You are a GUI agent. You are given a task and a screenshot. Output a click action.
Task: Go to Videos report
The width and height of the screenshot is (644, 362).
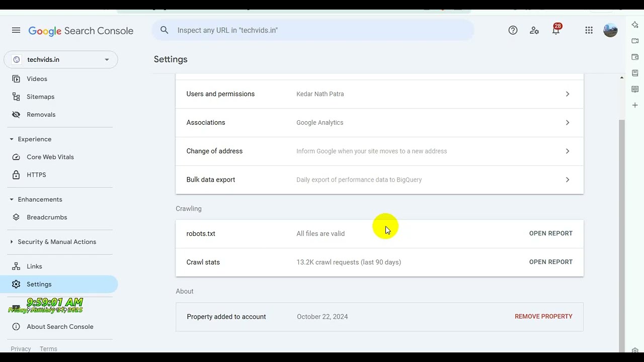(x=37, y=79)
